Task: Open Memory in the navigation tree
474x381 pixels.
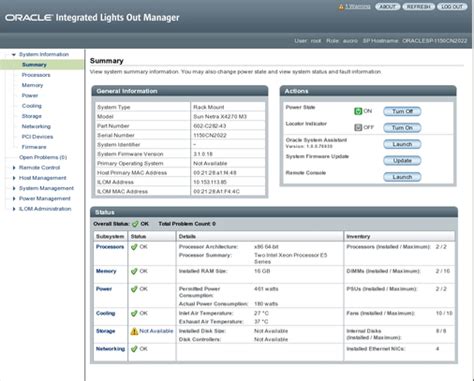Action: 32,85
